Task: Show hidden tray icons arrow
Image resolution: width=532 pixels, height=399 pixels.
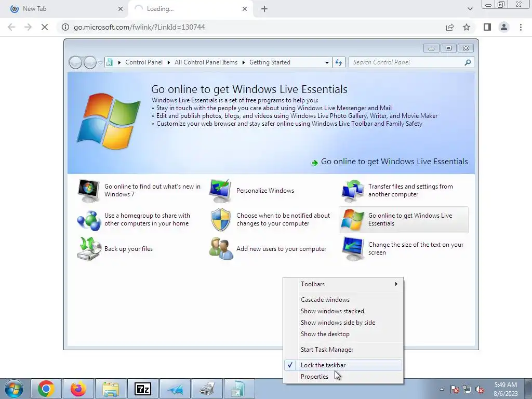Action: click(x=442, y=389)
